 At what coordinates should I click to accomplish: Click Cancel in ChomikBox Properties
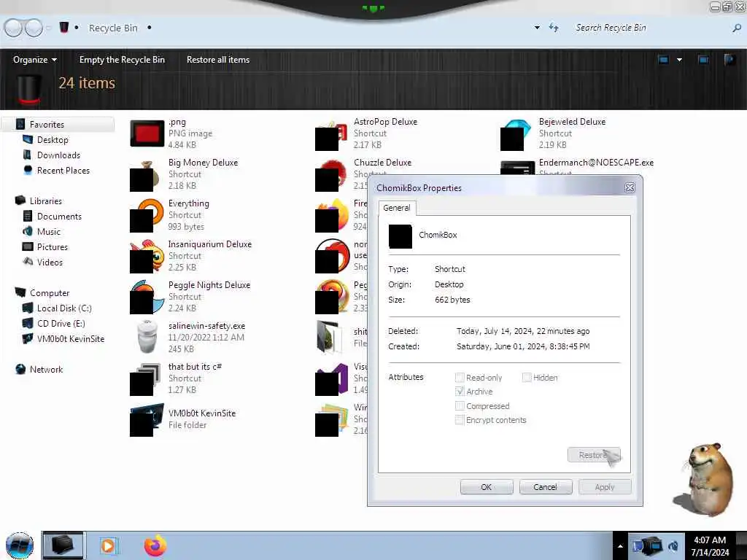click(546, 487)
